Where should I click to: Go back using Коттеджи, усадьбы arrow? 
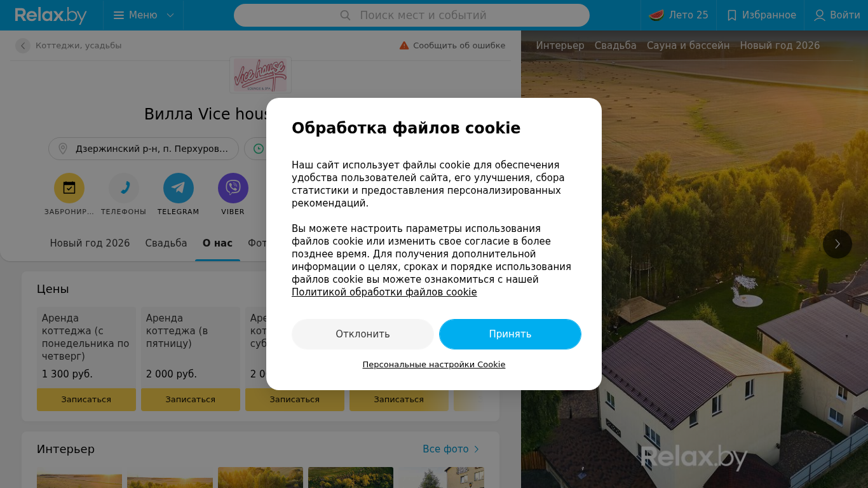23,46
